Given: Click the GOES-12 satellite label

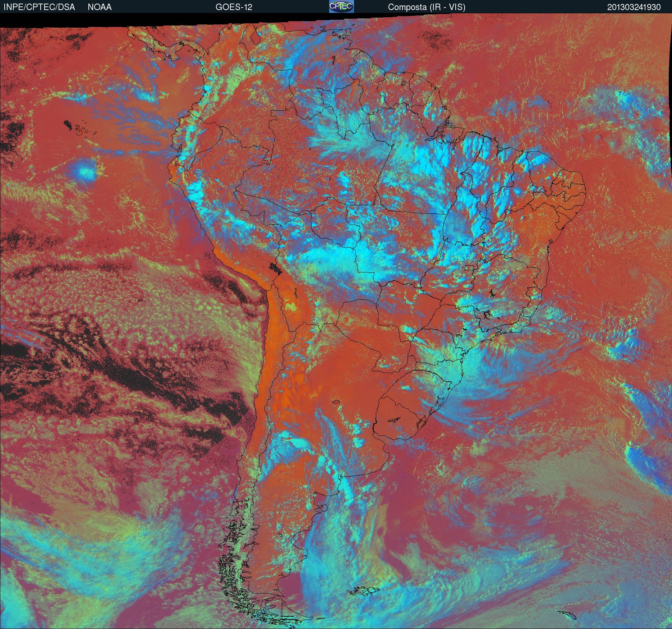Looking at the screenshot, I should [x=234, y=7].
